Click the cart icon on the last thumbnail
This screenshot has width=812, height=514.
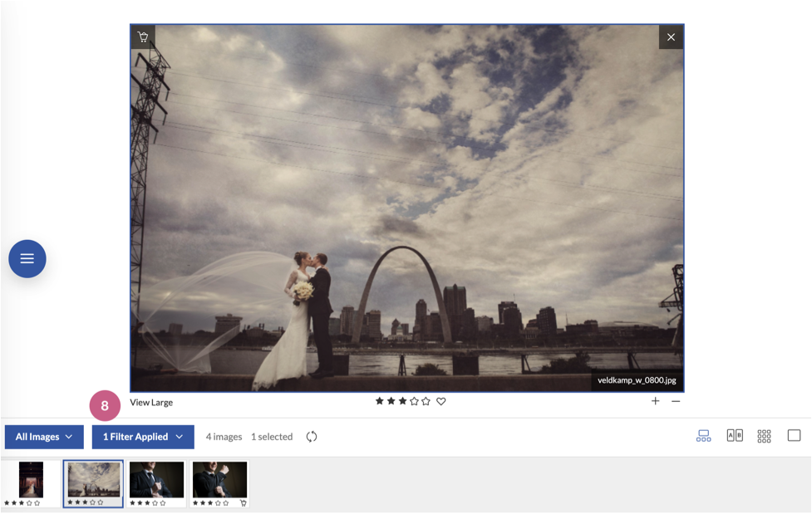pos(243,503)
